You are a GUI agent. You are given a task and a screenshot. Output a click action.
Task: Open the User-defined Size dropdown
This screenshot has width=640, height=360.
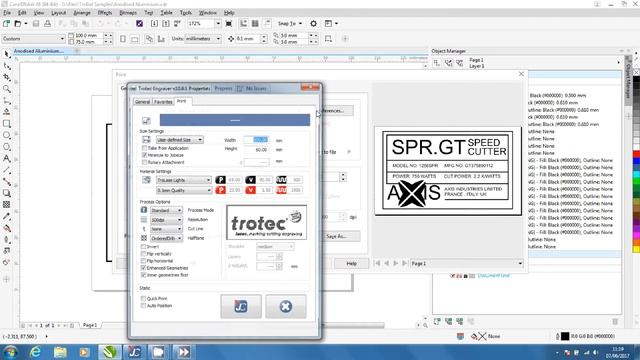(x=180, y=140)
